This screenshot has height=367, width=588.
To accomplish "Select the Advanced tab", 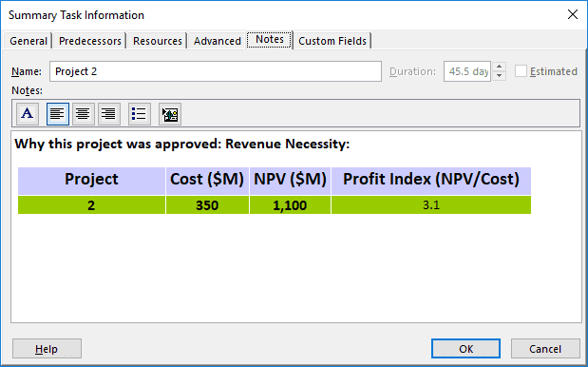I will (x=218, y=41).
